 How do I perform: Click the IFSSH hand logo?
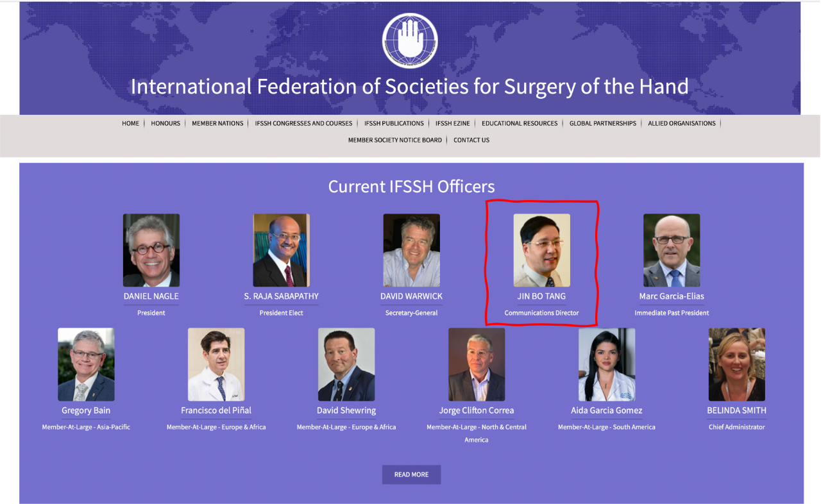pos(410,40)
